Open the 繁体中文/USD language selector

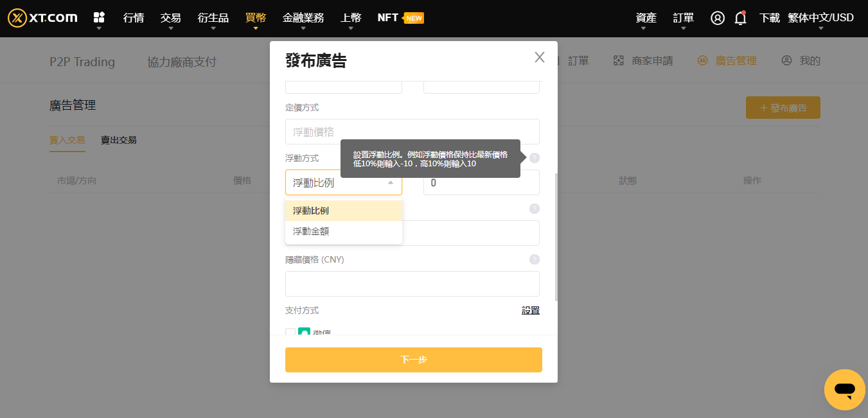click(820, 18)
